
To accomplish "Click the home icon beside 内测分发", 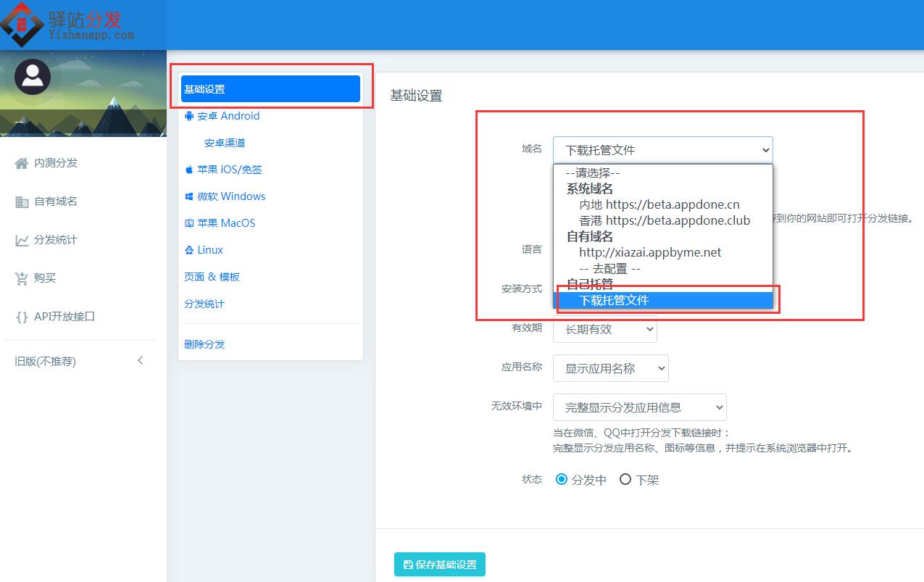I will click(x=22, y=163).
